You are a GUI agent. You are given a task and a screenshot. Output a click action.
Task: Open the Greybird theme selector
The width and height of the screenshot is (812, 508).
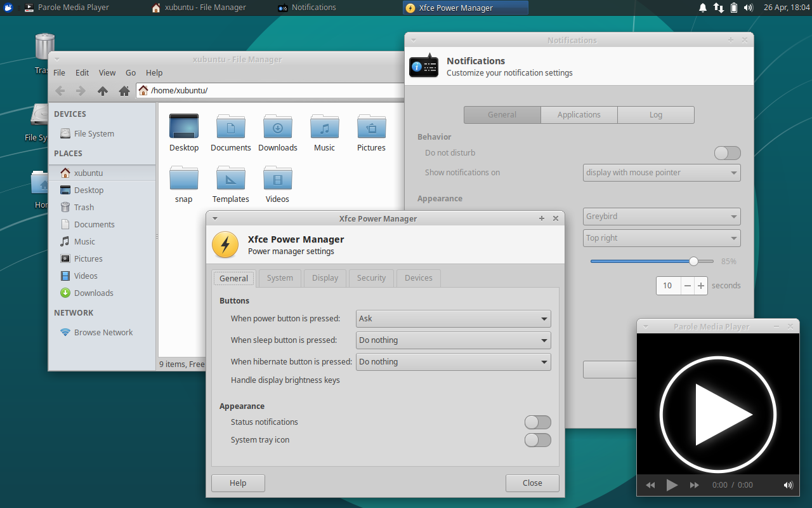[662, 216]
